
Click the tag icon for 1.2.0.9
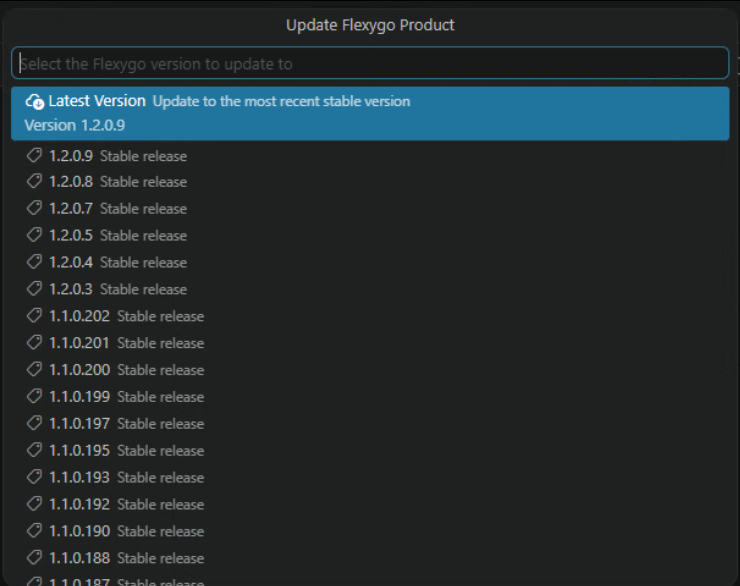coord(34,155)
